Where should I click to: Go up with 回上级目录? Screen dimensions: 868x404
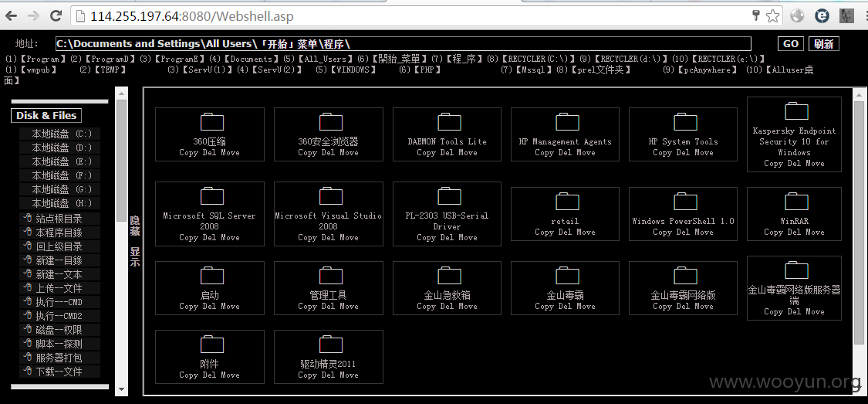pyautogui.click(x=59, y=246)
